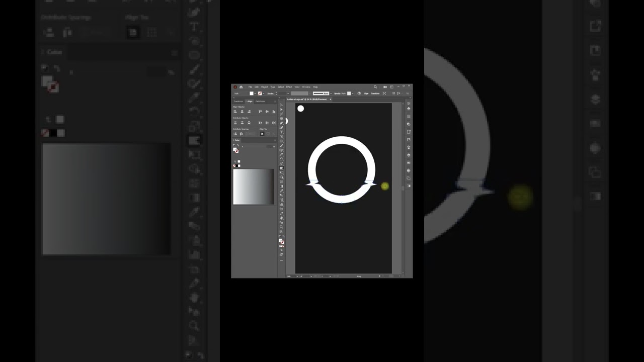Select the Hand tool in the toolbar
644x362 pixels.
[x=281, y=218]
